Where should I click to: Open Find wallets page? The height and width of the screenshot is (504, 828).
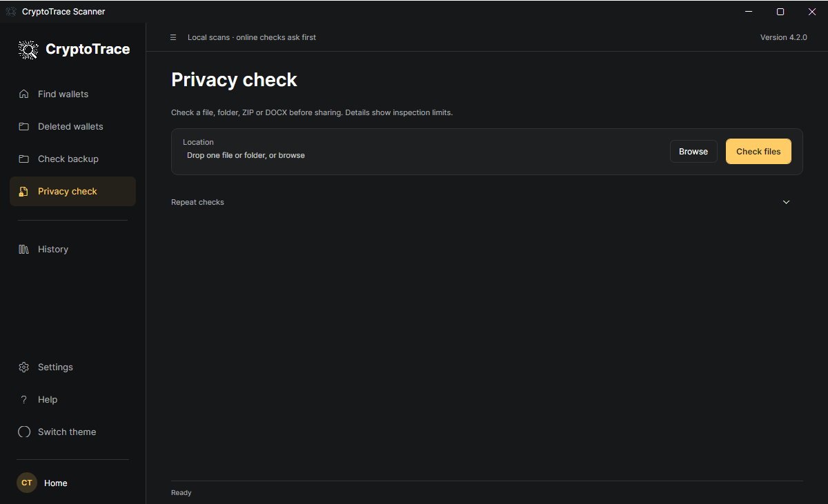click(x=72, y=94)
